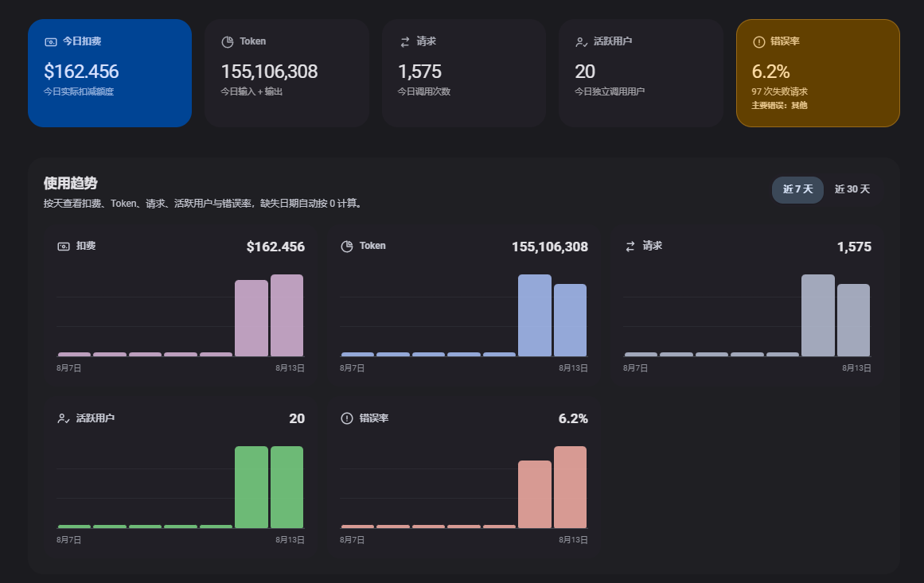Click the arrows icon on top 请求 card

(x=405, y=42)
